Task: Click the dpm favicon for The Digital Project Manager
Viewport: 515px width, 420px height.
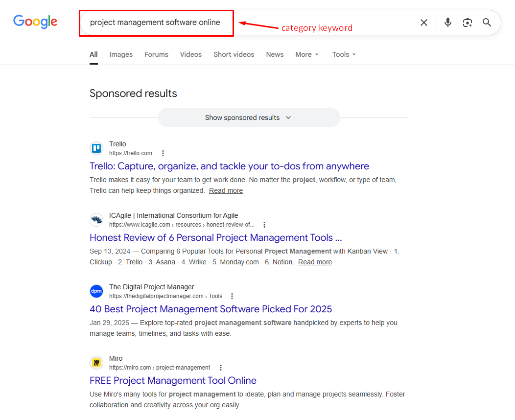Action: (x=96, y=291)
